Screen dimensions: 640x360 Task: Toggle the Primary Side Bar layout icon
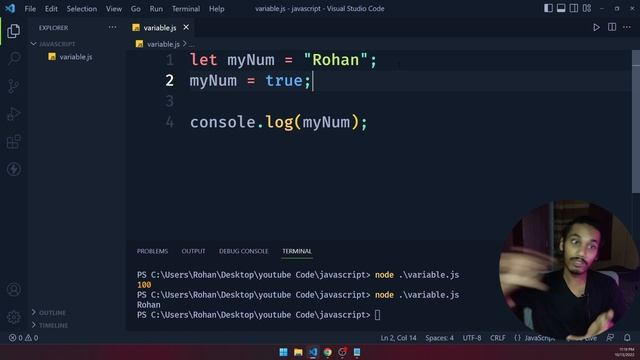pyautogui.click(x=548, y=8)
